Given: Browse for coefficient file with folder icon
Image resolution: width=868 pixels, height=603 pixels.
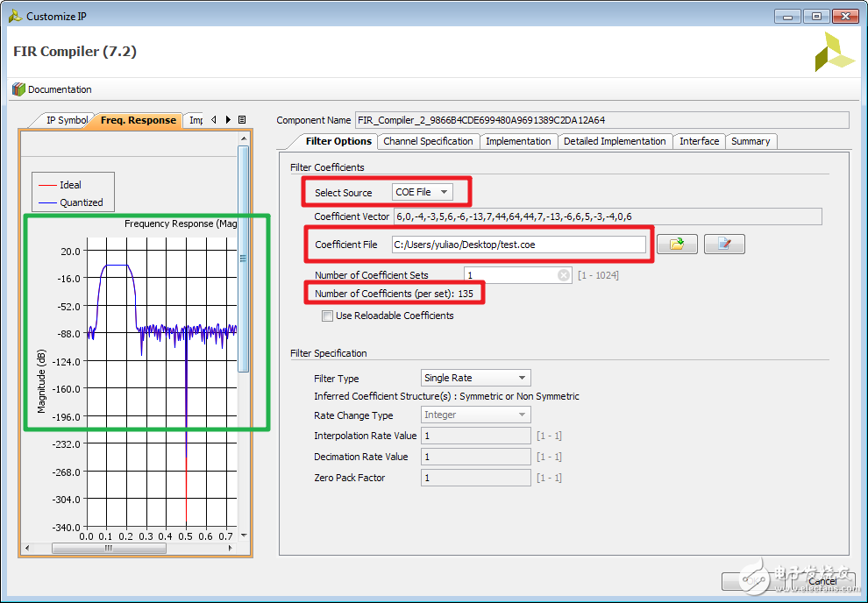Looking at the screenshot, I should click(x=677, y=245).
